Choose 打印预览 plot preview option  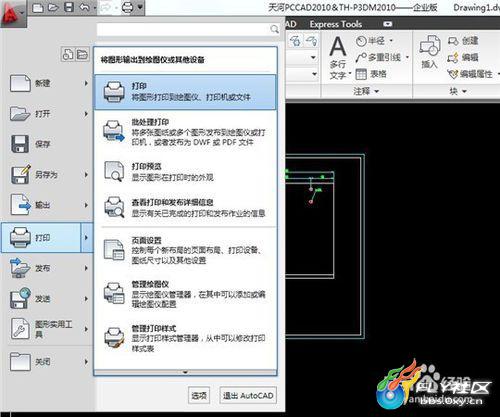tap(185, 172)
